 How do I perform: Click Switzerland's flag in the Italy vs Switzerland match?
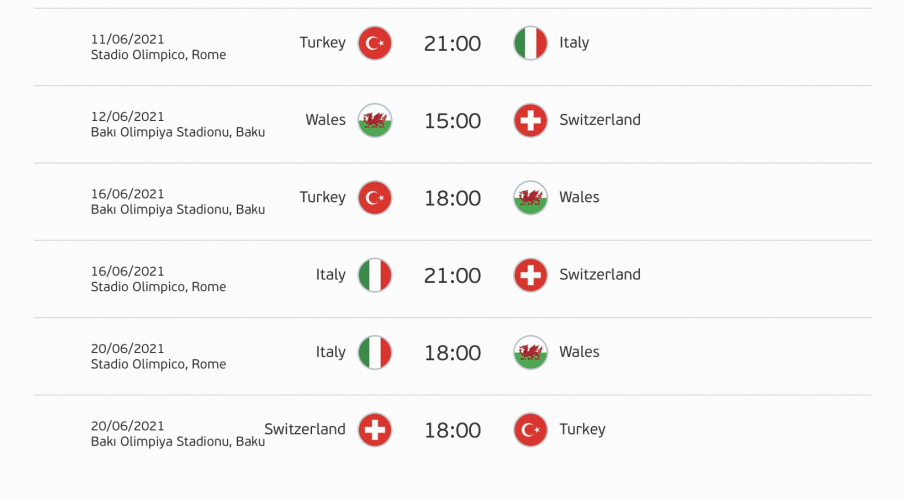530,275
